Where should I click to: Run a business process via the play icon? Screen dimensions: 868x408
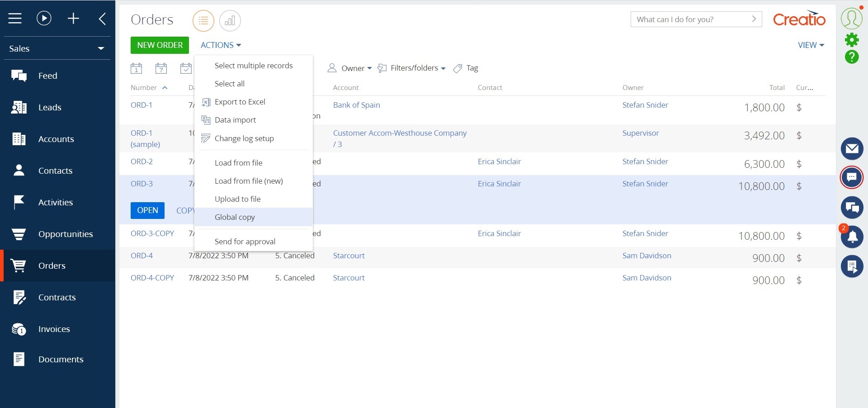43,19
